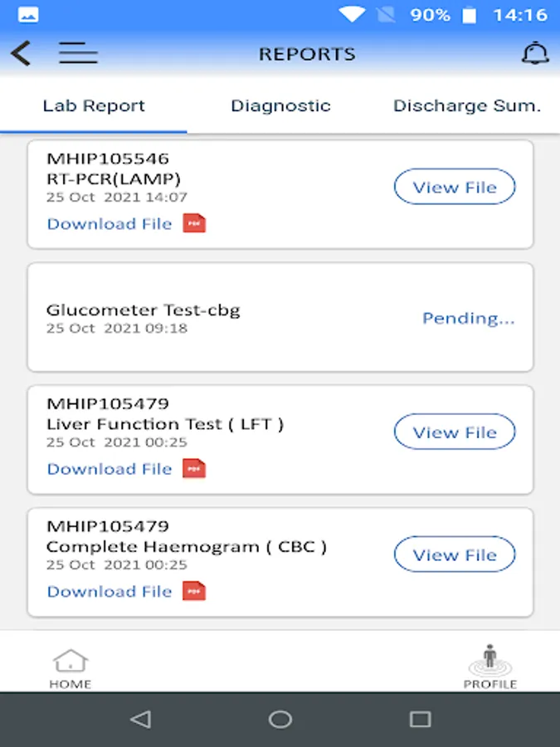Download File link for RT-PCR(LAMP)
Viewport: 560px width, 747px height.
click(110, 224)
